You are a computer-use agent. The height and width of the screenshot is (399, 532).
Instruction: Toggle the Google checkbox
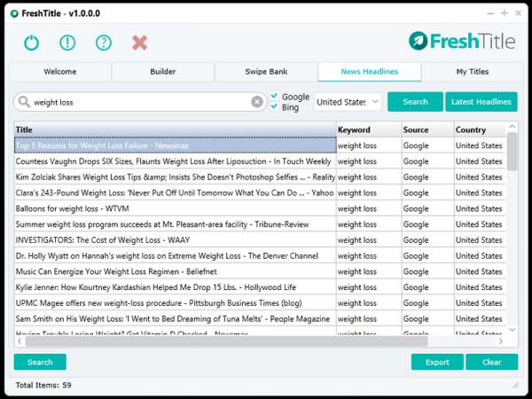click(x=274, y=97)
